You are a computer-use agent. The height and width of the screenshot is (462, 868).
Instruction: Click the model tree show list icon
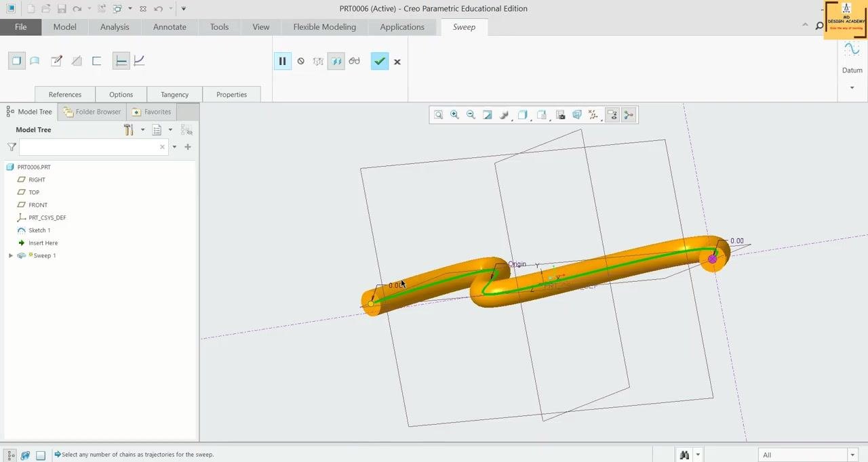[157, 130]
